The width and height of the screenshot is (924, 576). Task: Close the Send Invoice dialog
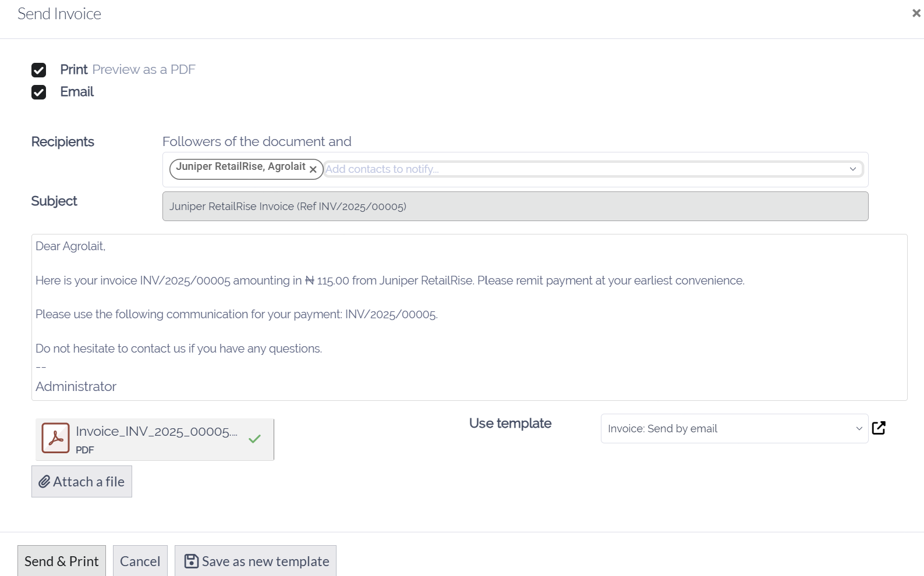916,13
